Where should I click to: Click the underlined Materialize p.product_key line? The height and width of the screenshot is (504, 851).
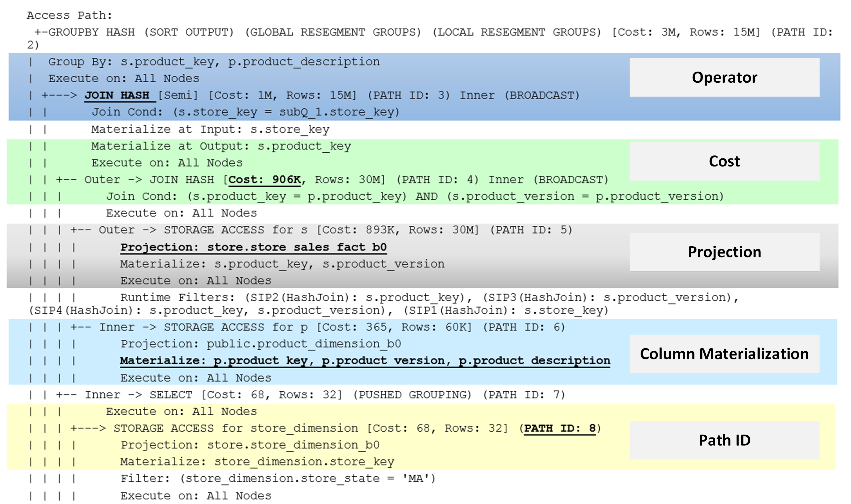click(365, 361)
